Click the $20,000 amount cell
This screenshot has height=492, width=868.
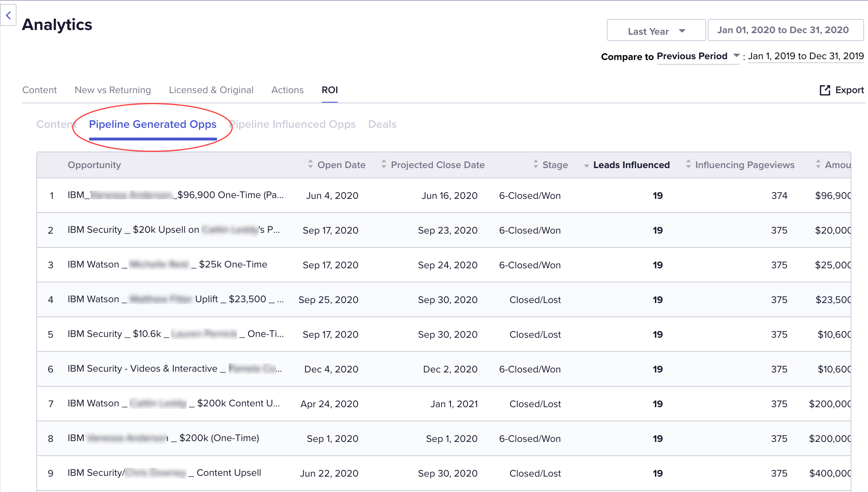click(x=833, y=230)
